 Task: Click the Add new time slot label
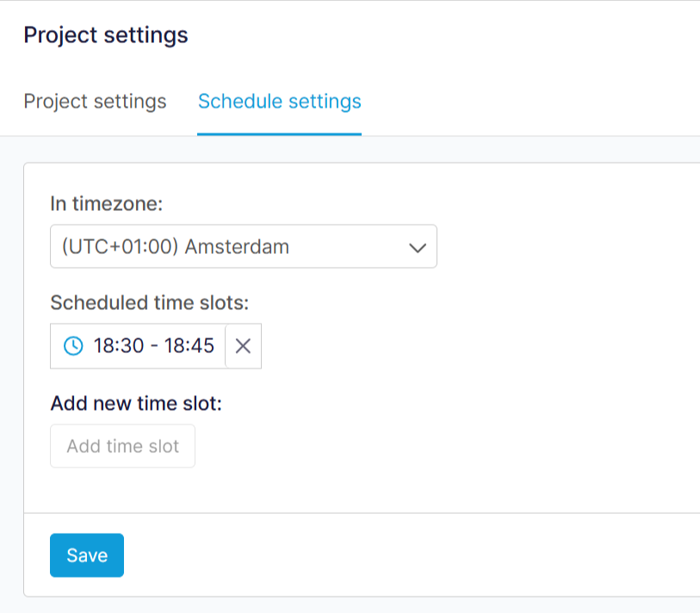[136, 403]
